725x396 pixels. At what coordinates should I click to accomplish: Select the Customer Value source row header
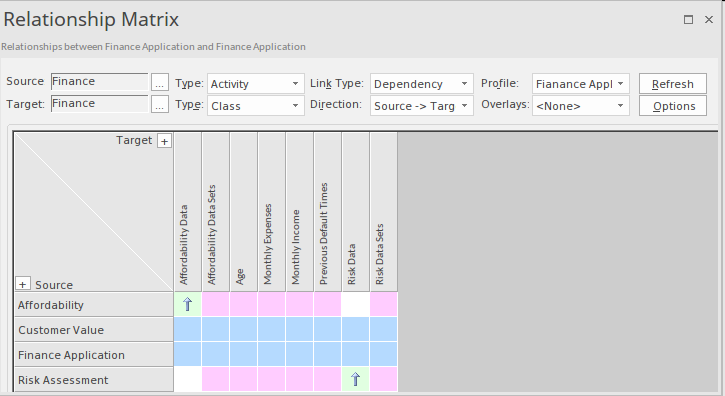pos(94,330)
